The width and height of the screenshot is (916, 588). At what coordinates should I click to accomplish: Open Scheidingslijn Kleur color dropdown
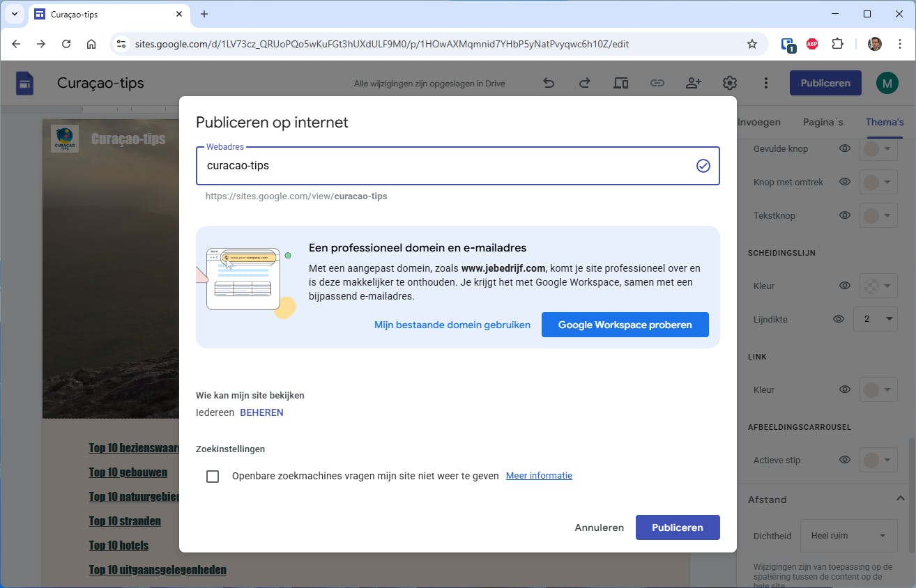coord(878,286)
